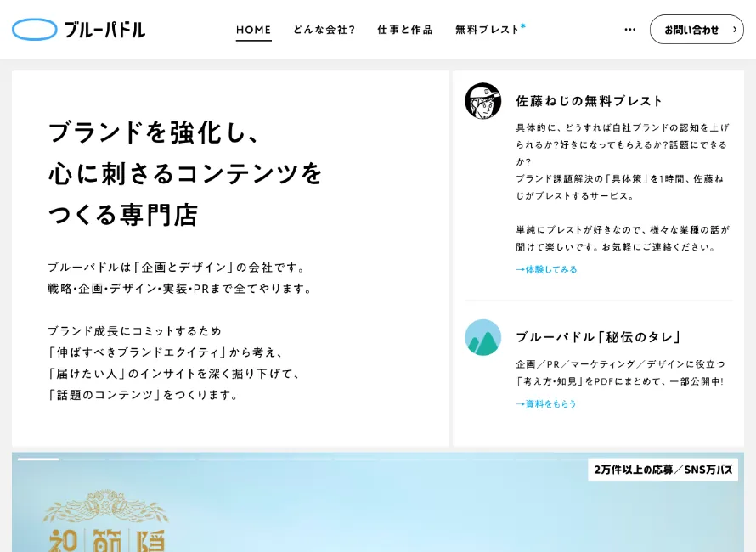Follow the →資料をもらう link
Screen dimensions: 756x552
tap(546, 403)
